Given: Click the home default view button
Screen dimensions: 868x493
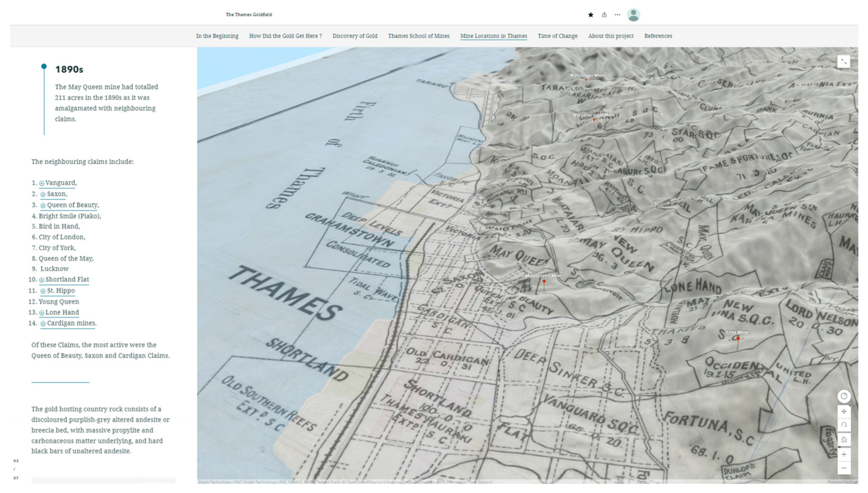Looking at the screenshot, I should [844, 440].
